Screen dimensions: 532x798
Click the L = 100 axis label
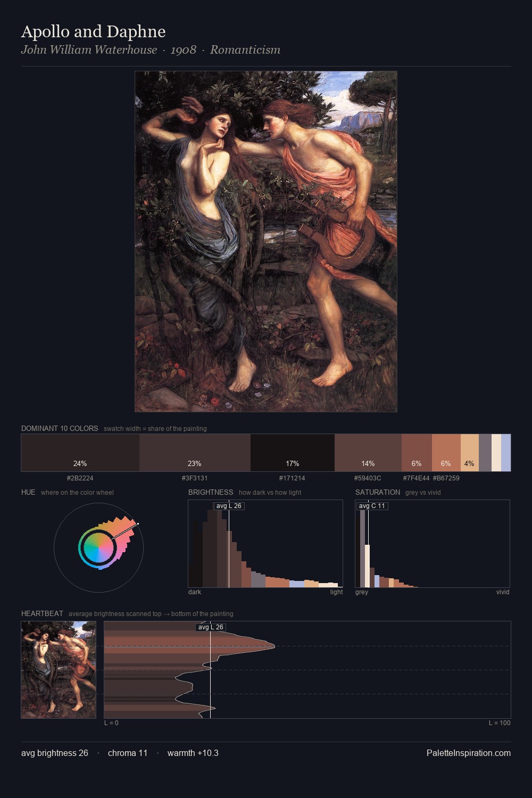(x=500, y=723)
